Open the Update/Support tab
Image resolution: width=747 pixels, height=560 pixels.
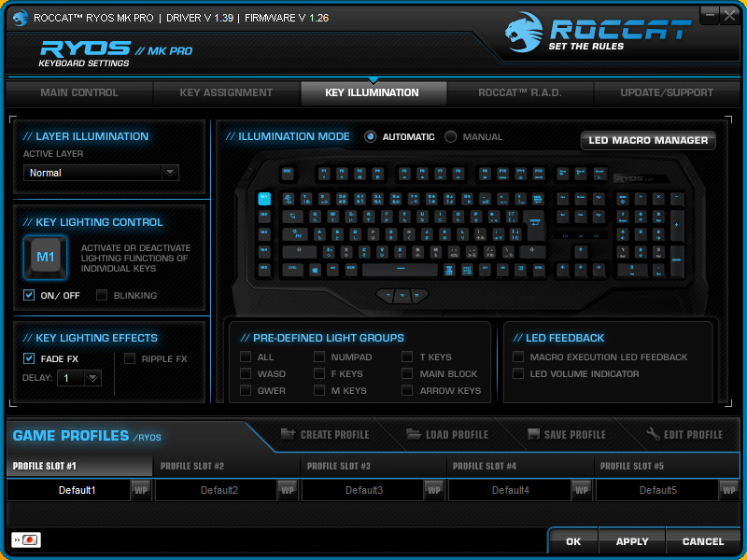click(667, 92)
